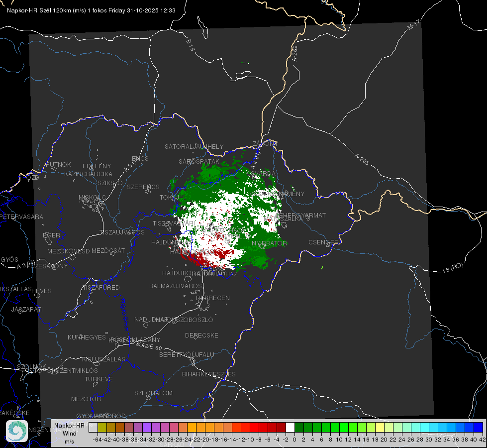
Task: Choose the cyan swatch between 28 and 30
Action: click(424, 427)
